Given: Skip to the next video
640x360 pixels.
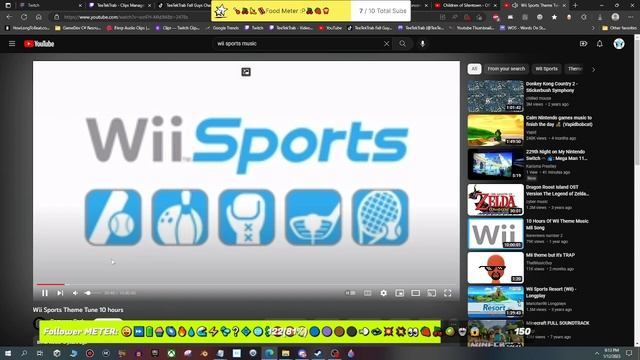Looking at the screenshot, I should click(60, 293).
